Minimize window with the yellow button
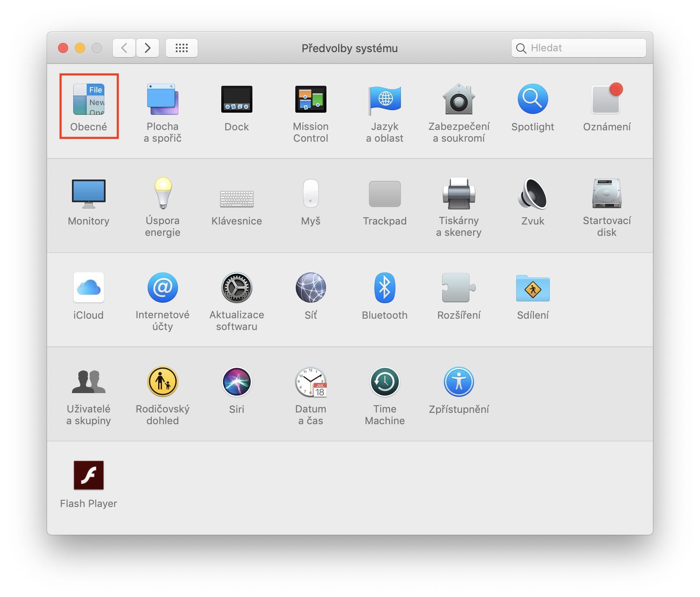This screenshot has height=597, width=700. coord(80,48)
